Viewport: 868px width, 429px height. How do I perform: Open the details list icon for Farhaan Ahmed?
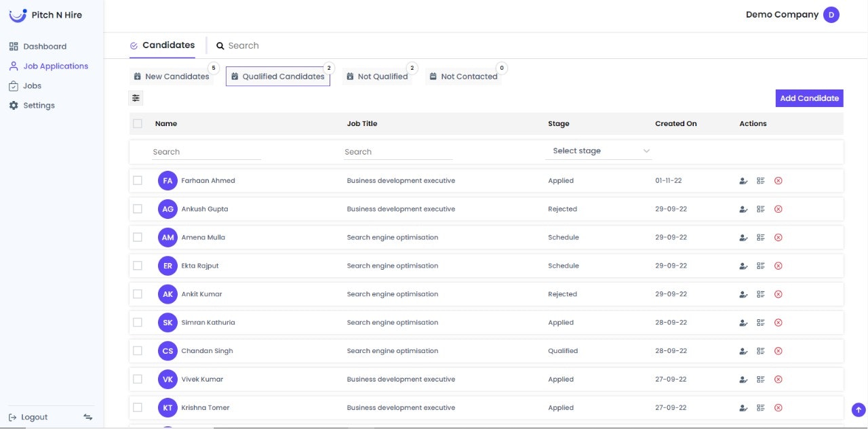[x=761, y=181]
